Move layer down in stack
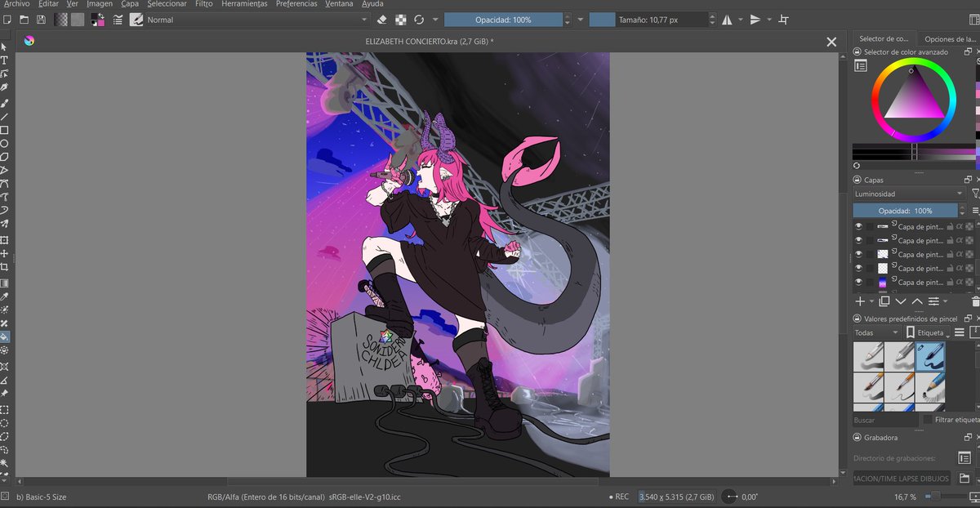Viewport: 980px width, 508px height. pos(901,301)
